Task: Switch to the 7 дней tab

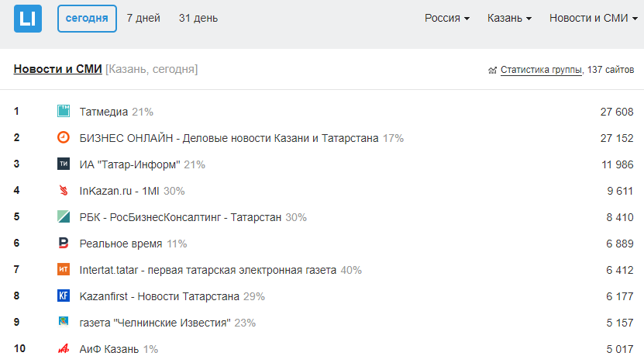Action: point(143,18)
